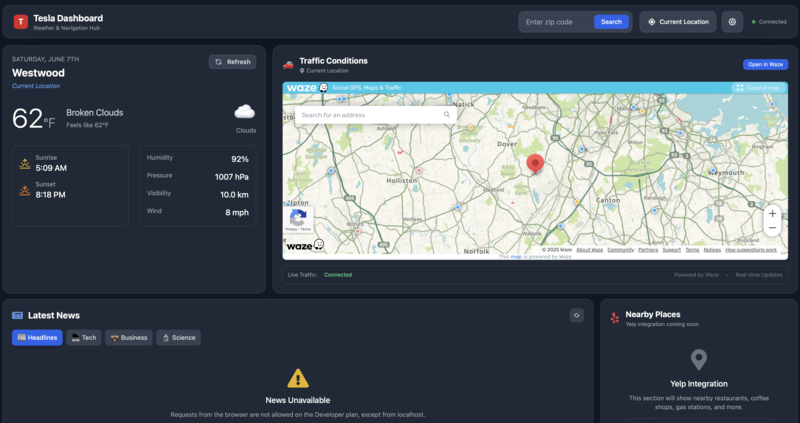
Task: Click the Real-time Updates text
Action: pyautogui.click(x=759, y=275)
